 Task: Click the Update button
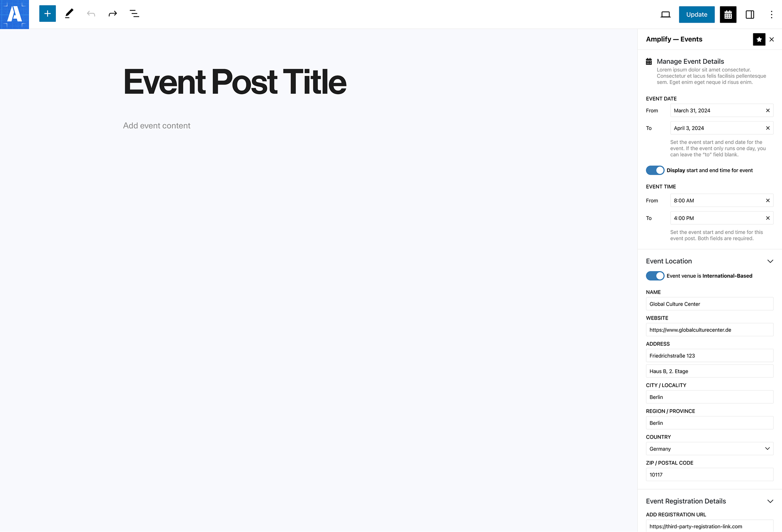[x=697, y=14]
